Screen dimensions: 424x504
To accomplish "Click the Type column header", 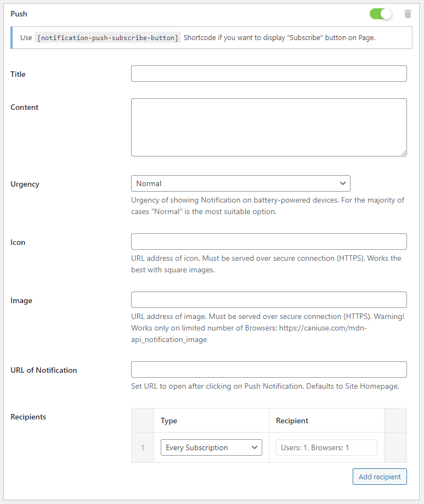I will 169,421.
